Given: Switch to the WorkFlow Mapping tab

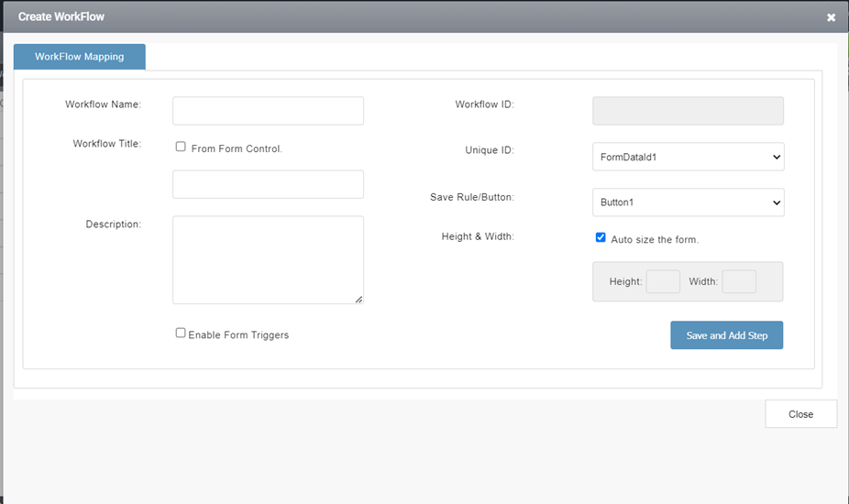Looking at the screenshot, I should tap(80, 57).
